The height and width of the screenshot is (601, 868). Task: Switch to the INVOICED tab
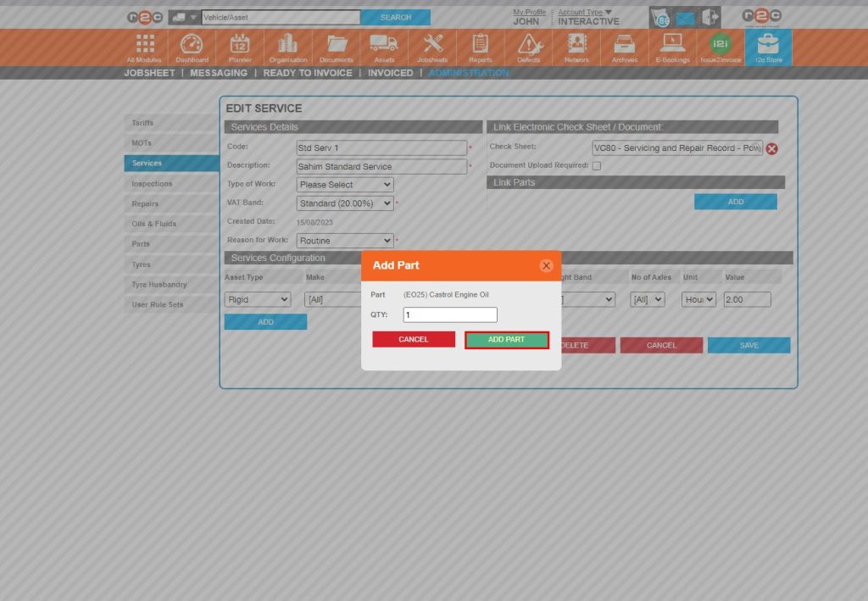click(x=390, y=73)
